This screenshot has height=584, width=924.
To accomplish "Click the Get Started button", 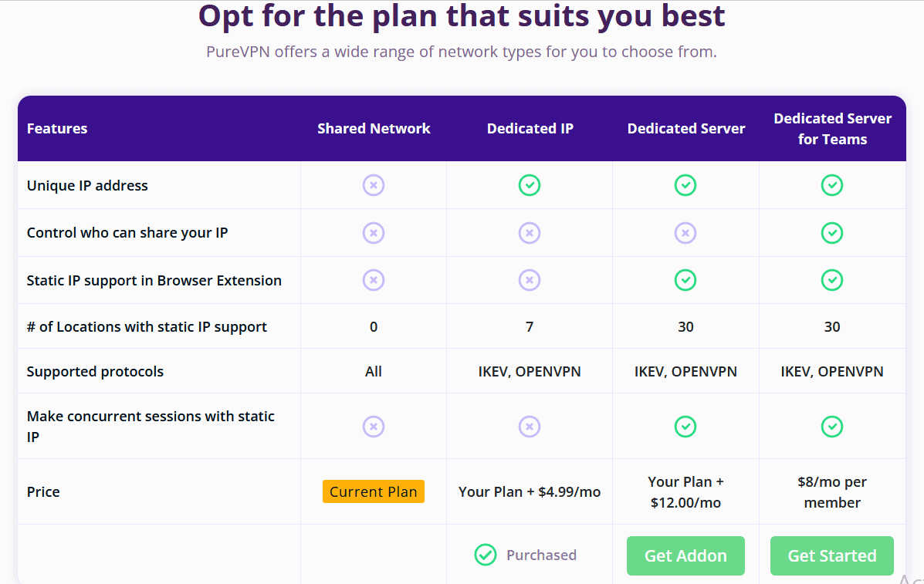I will [x=831, y=555].
